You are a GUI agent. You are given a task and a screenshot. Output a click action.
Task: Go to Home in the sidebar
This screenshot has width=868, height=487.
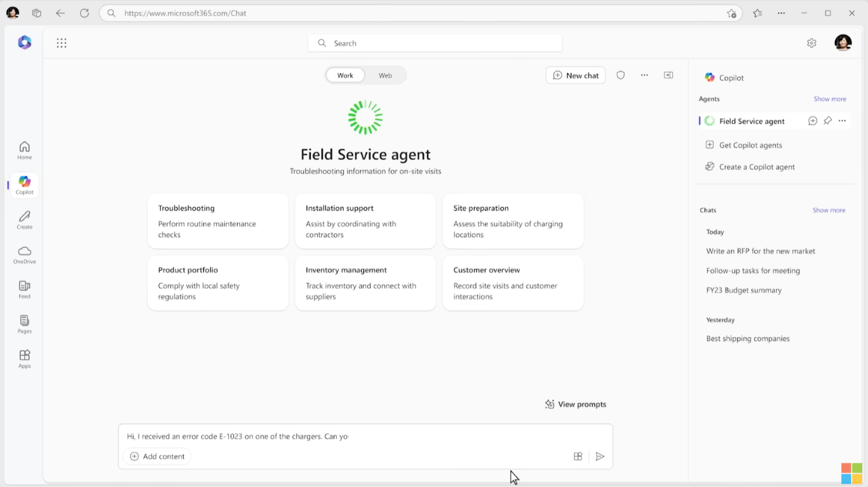pyautogui.click(x=24, y=147)
